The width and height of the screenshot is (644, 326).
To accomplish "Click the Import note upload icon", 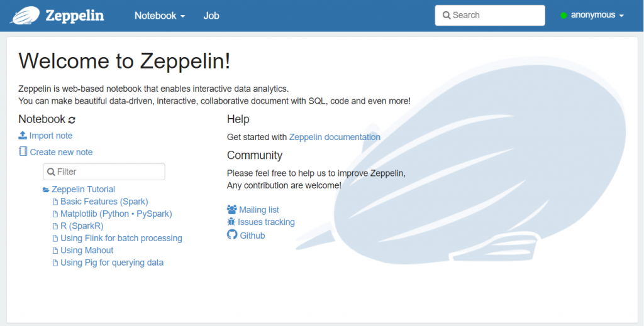I will click(23, 136).
